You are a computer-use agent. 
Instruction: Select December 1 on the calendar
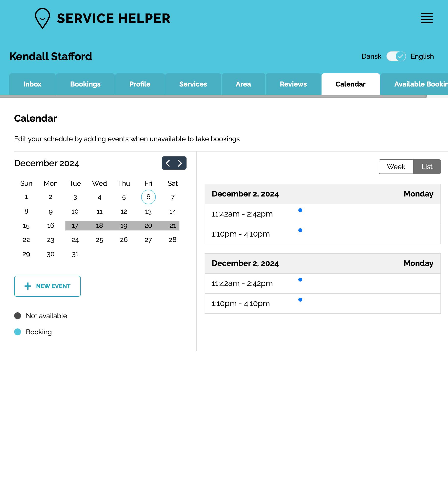click(x=26, y=197)
